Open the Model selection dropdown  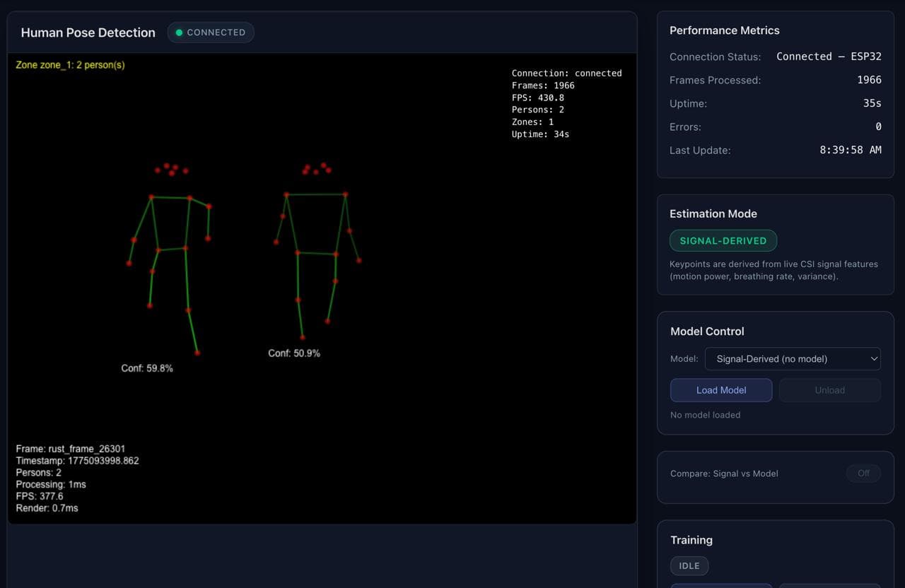pyautogui.click(x=793, y=359)
